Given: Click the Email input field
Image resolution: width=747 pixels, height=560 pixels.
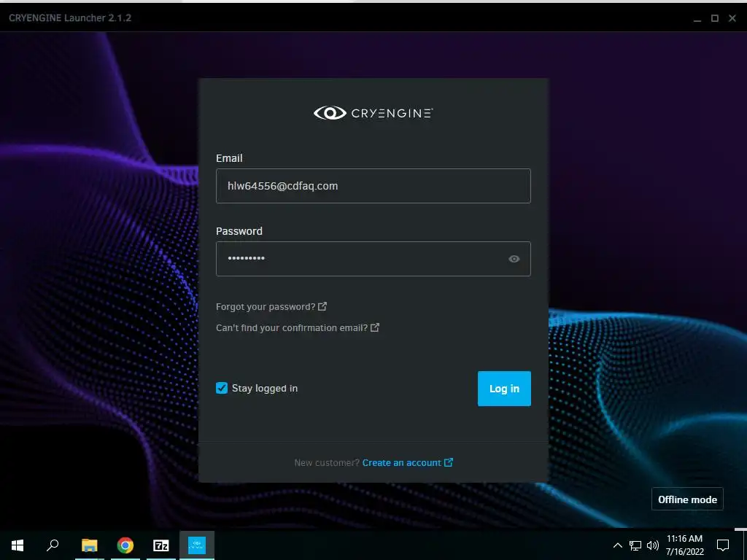Looking at the screenshot, I should (x=373, y=186).
